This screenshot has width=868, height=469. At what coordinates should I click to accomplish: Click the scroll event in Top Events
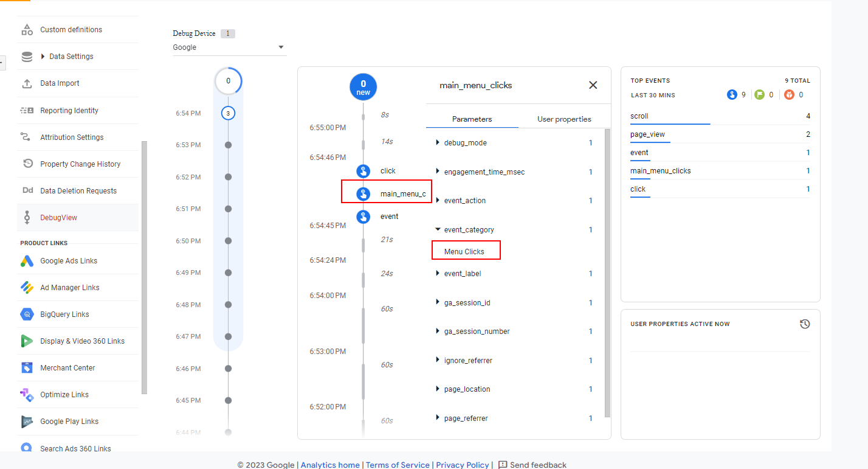(x=639, y=116)
